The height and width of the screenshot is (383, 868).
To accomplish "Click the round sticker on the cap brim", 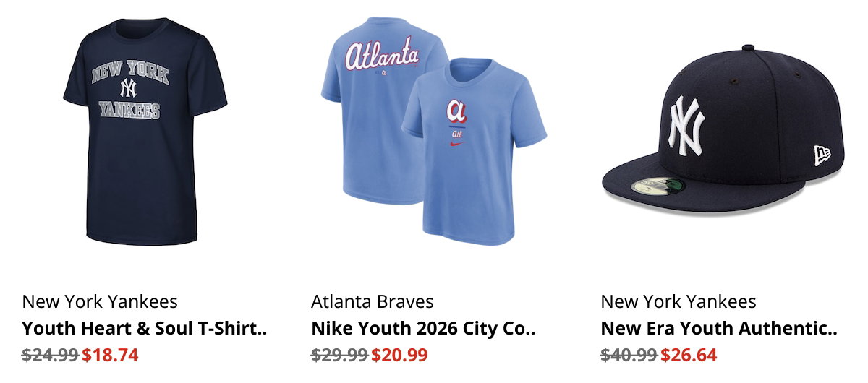I will tap(658, 186).
